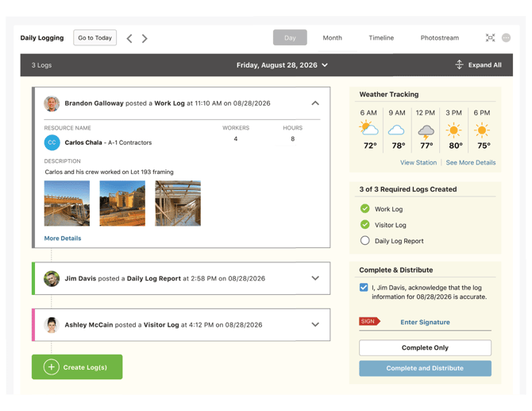
Task: Open the first framing photo thumbnail
Action: click(x=67, y=204)
